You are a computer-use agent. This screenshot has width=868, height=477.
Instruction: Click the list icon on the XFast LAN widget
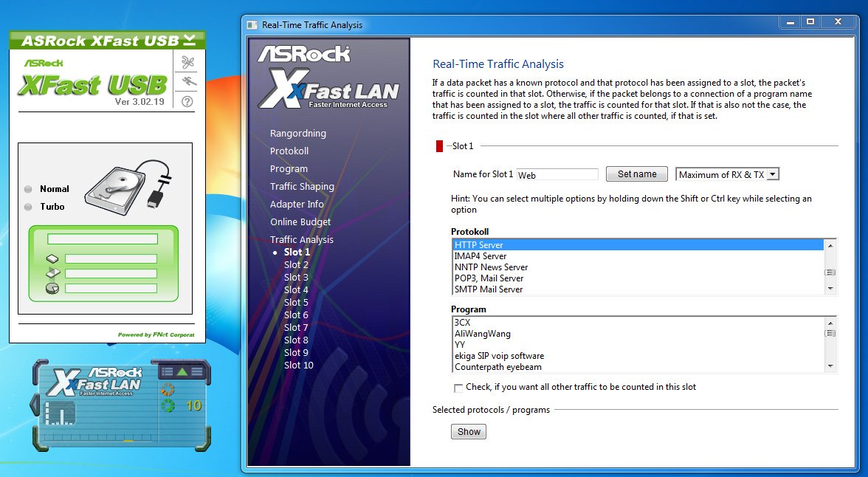point(167,372)
